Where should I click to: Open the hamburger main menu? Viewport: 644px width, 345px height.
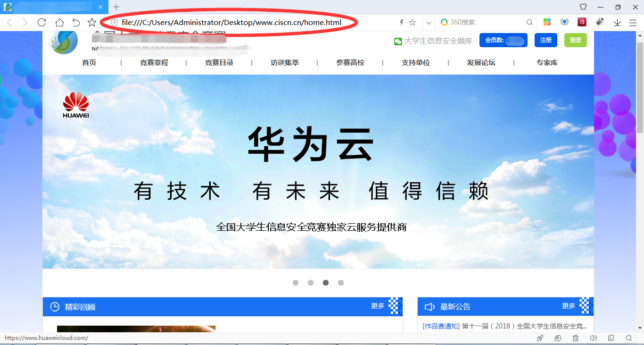633,22
